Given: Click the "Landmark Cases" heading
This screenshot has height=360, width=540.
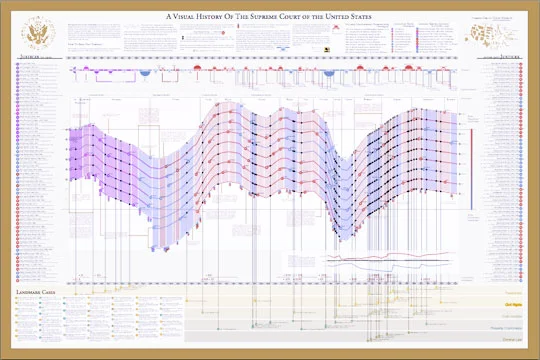Looking at the screenshot, I should tap(35, 292).
